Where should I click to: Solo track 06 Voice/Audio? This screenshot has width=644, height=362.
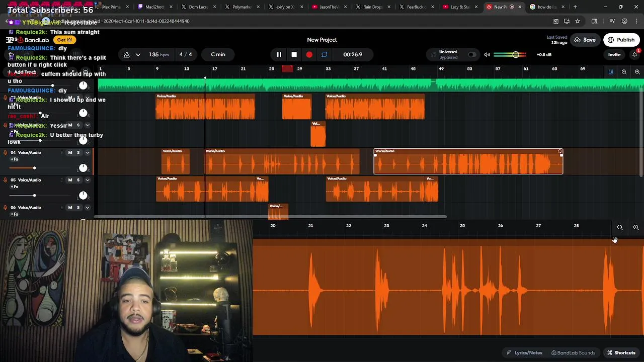coord(78,207)
